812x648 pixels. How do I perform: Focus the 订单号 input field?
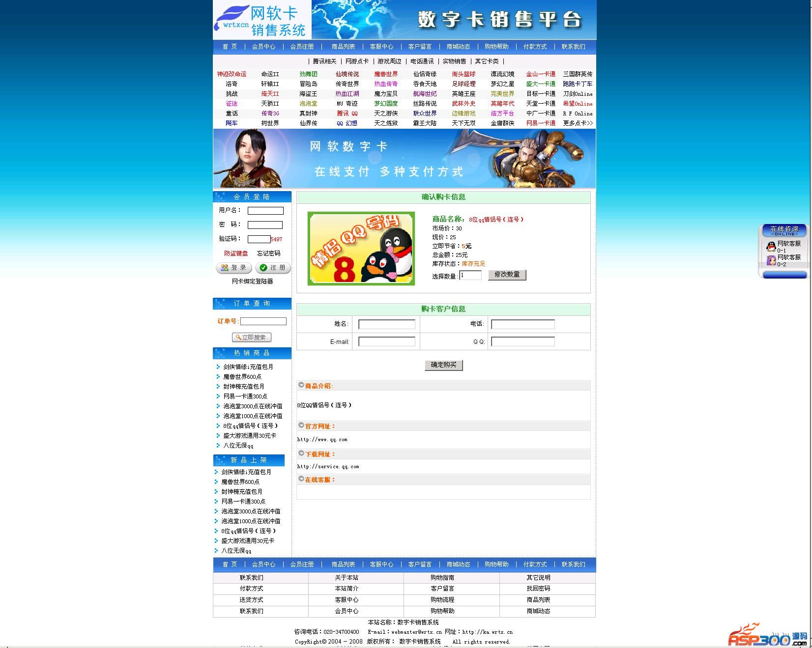coord(263,321)
